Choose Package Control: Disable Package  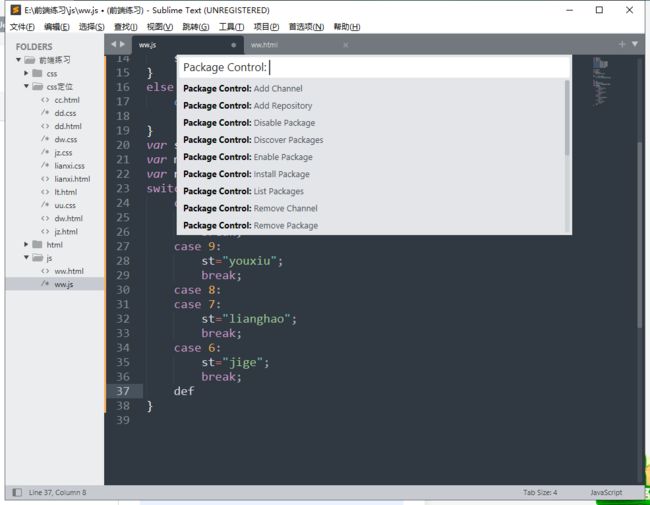[x=371, y=123]
